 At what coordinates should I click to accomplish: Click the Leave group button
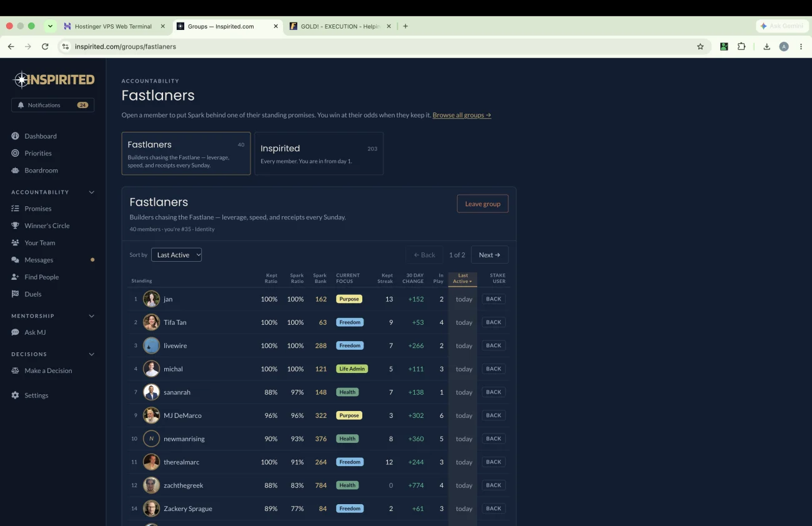[483, 204]
